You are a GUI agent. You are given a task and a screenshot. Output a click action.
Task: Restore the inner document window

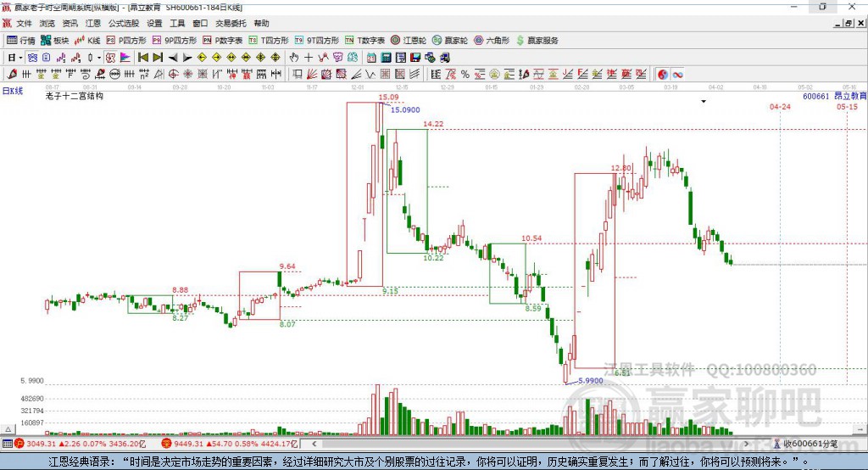pyautogui.click(x=848, y=23)
